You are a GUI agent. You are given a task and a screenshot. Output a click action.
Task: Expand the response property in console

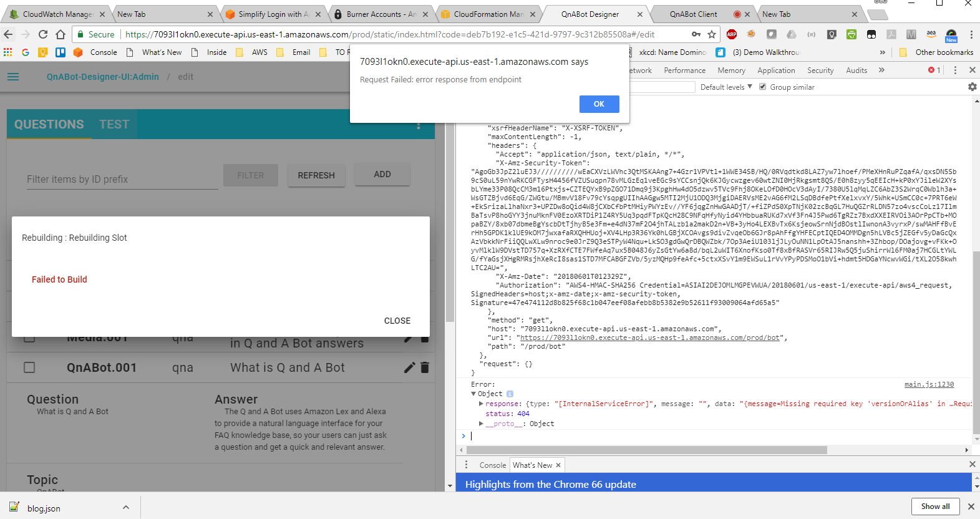[481, 404]
